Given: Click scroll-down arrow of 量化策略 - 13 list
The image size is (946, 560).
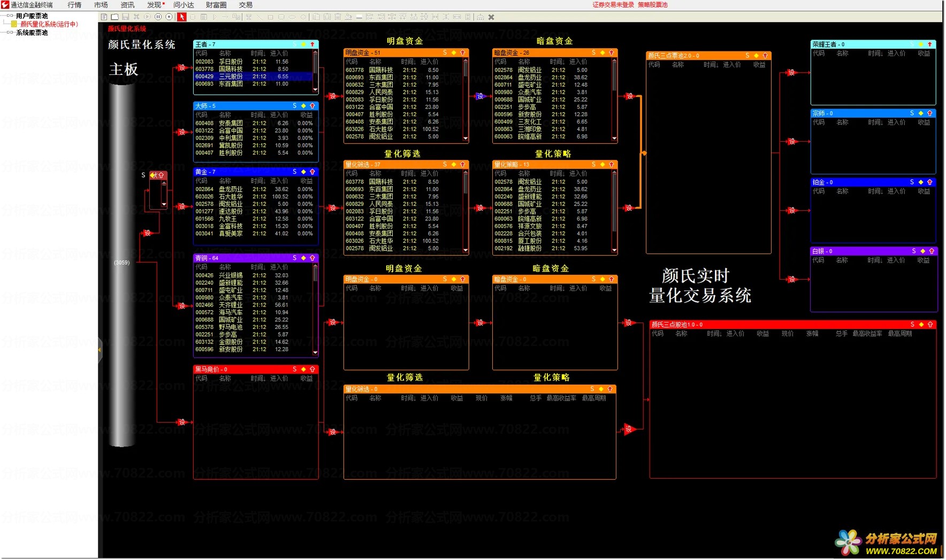Looking at the screenshot, I should 614,250.
